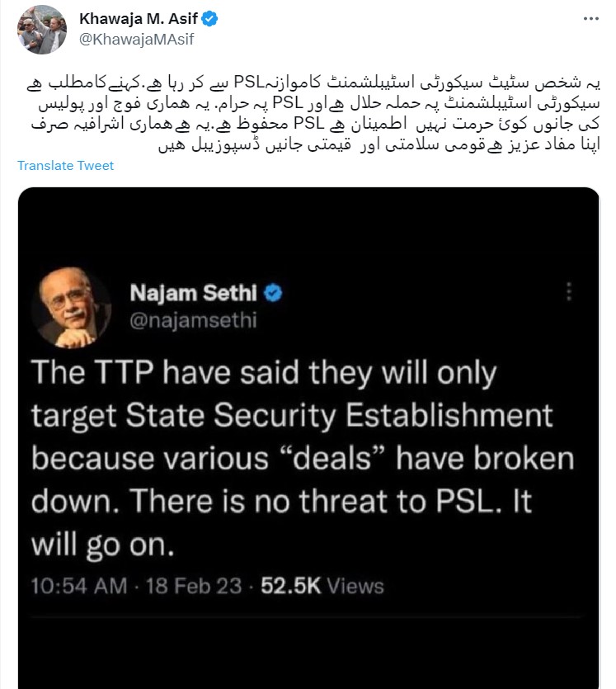Click the 52.5K Views count
Screen dimensions: 616x689
pyautogui.click(x=322, y=586)
